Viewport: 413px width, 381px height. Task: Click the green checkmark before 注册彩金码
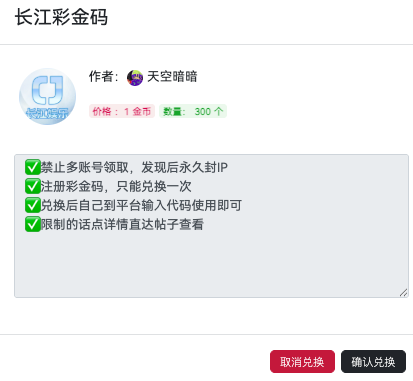pos(33,186)
